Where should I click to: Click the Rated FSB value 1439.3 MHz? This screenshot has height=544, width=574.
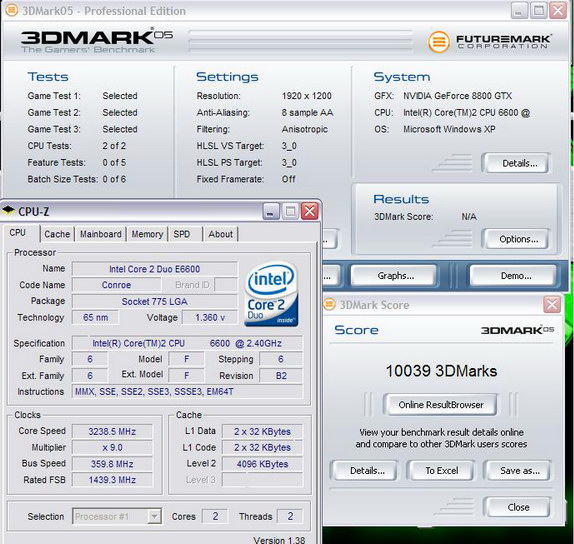[x=112, y=480]
